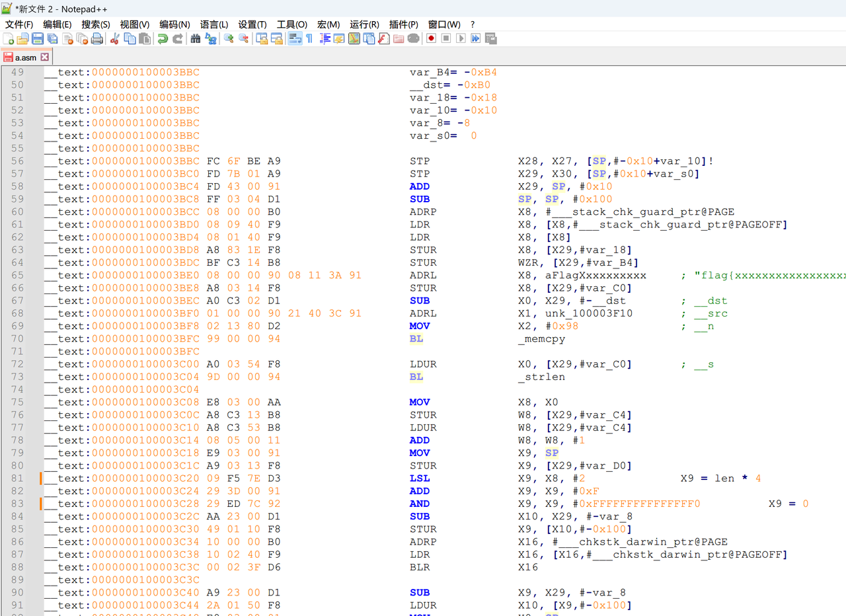846x616 pixels.
Task: Open the 工具(O) menu
Action: click(x=292, y=24)
